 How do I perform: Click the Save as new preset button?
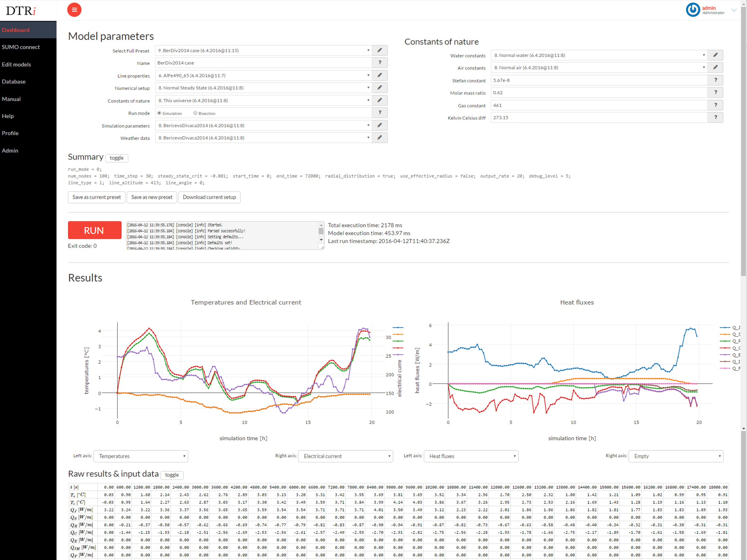tap(152, 197)
